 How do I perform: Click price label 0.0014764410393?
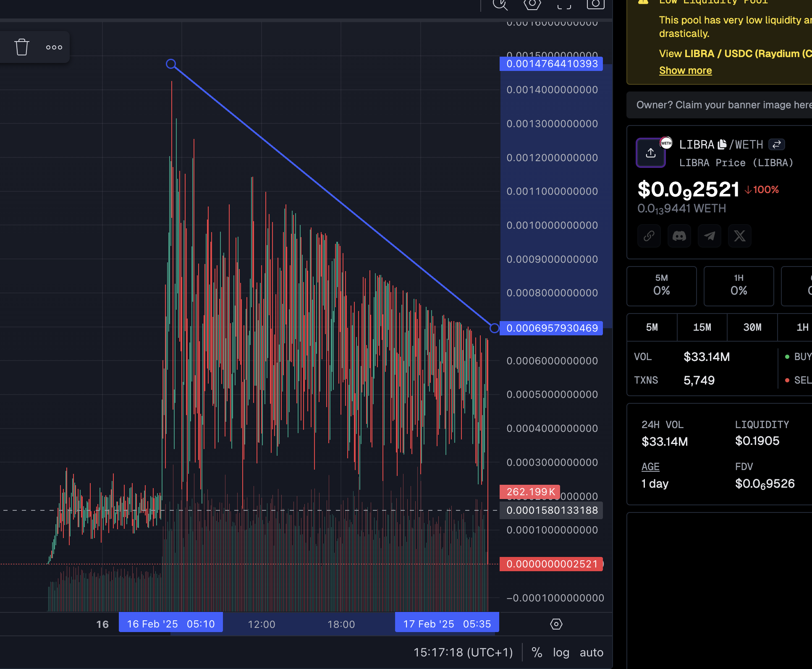pyautogui.click(x=552, y=64)
